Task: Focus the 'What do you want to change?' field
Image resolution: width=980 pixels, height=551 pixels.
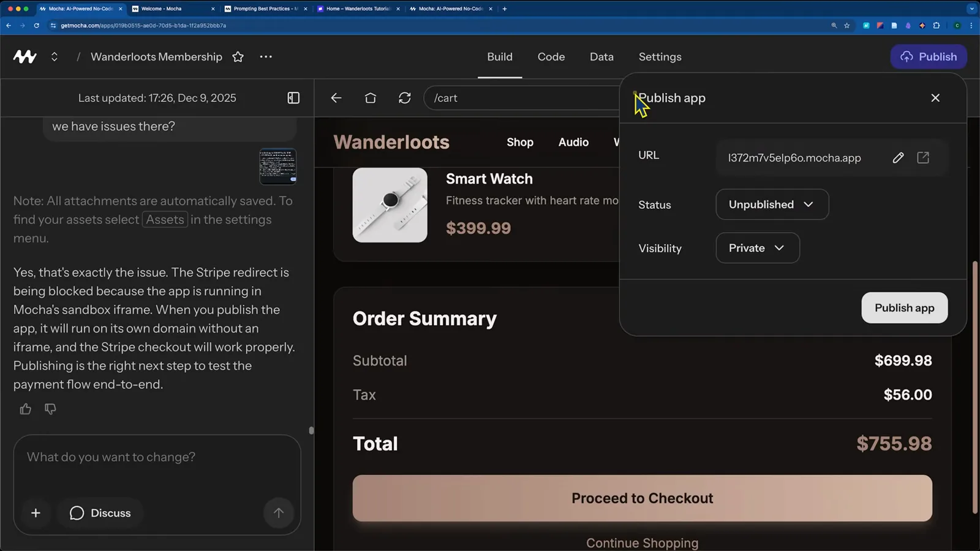Action: coord(157,457)
